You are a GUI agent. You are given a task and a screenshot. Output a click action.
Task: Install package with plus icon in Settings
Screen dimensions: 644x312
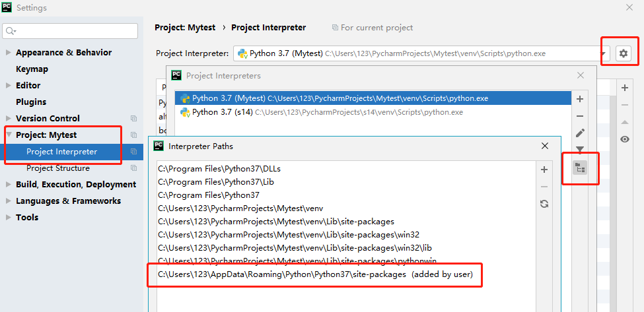pyautogui.click(x=625, y=88)
